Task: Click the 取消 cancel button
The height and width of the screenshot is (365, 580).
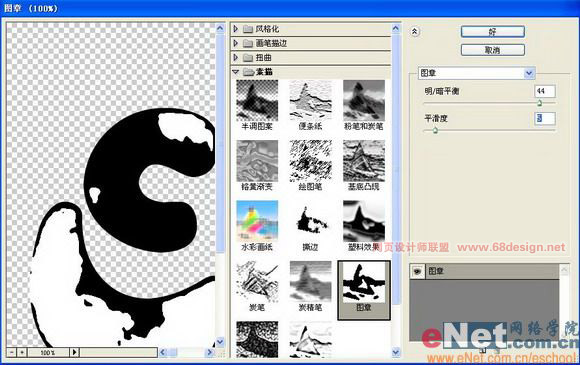Action: (492, 50)
